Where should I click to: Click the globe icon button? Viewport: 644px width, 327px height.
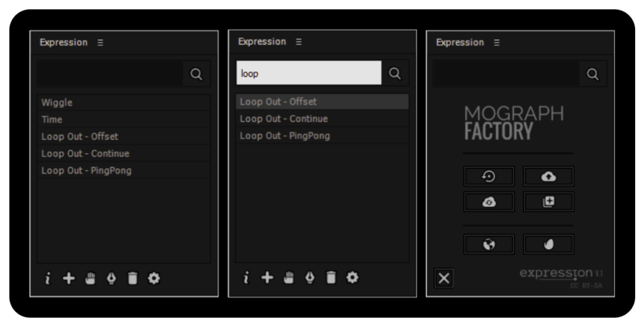point(489,245)
